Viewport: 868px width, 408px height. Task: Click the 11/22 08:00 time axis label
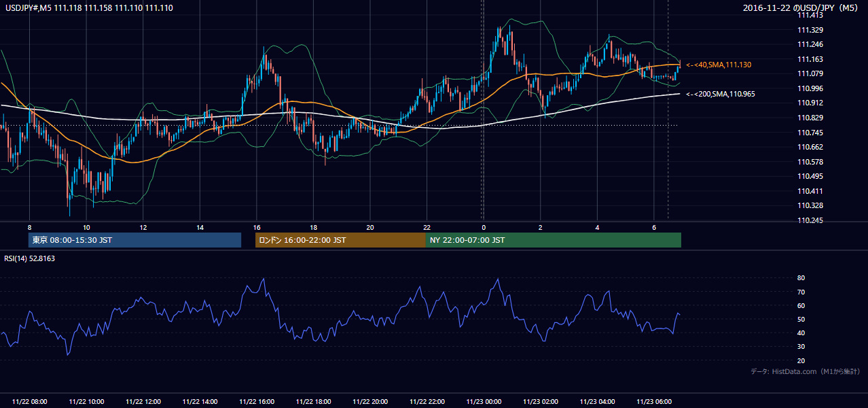pos(30,402)
